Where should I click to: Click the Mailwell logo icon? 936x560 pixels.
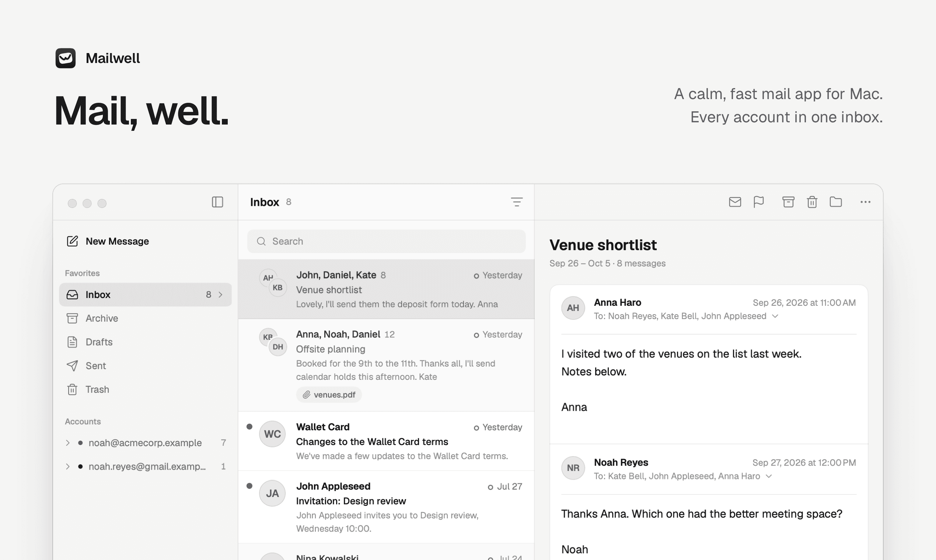point(66,58)
